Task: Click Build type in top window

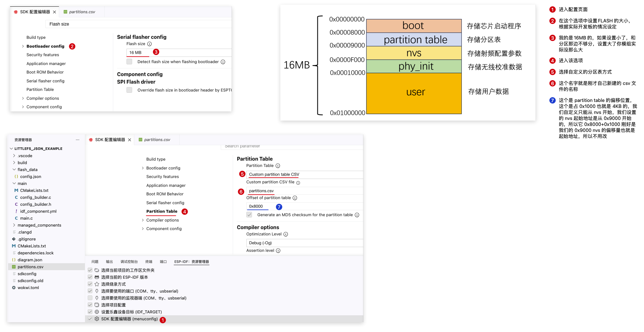Action: click(x=36, y=38)
